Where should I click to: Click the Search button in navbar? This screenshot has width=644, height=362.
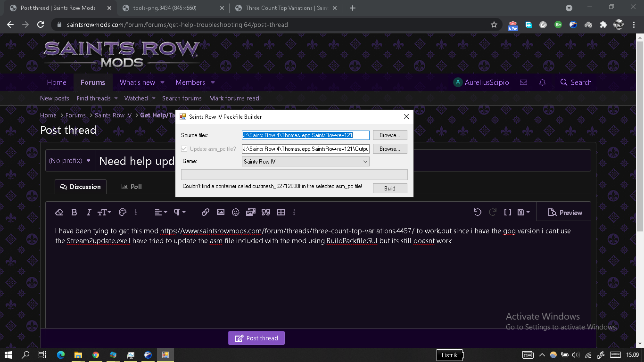[576, 82]
